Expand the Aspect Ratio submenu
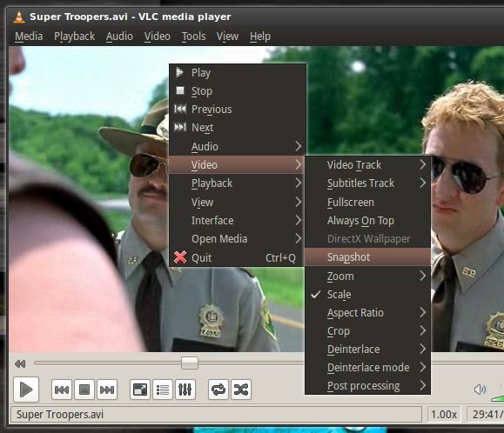 [367, 313]
